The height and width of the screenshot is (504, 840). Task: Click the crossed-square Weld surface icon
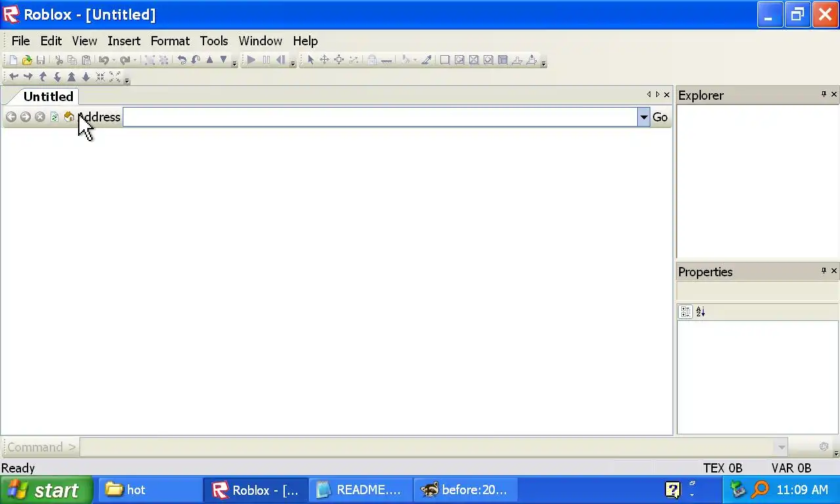click(x=474, y=60)
